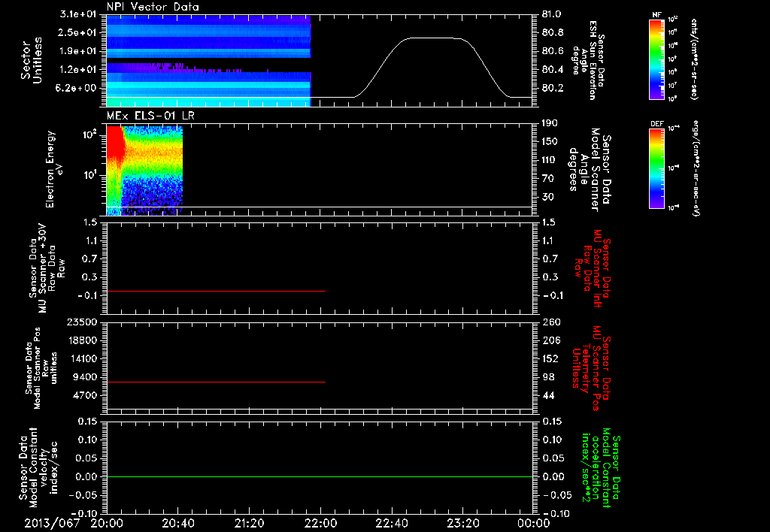
Task: Click the 20:00 time tick label
Action: point(107,524)
